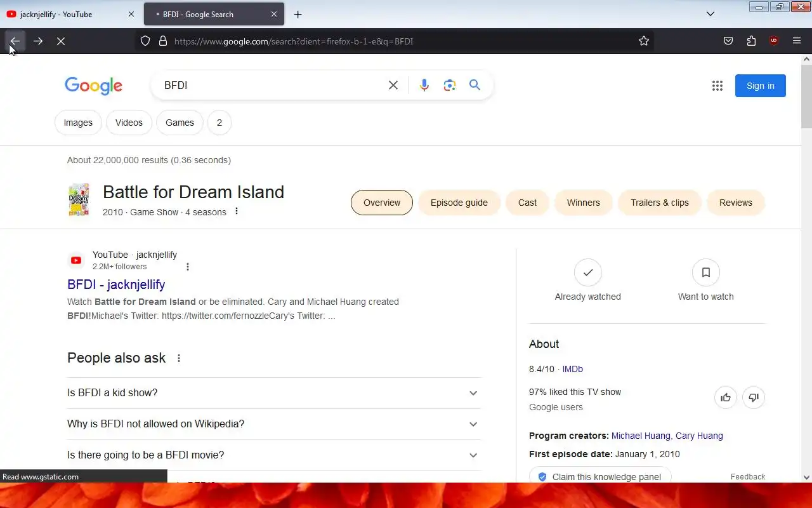
Task: Click the page vertical scrollbar thumb
Action: tap(806, 97)
